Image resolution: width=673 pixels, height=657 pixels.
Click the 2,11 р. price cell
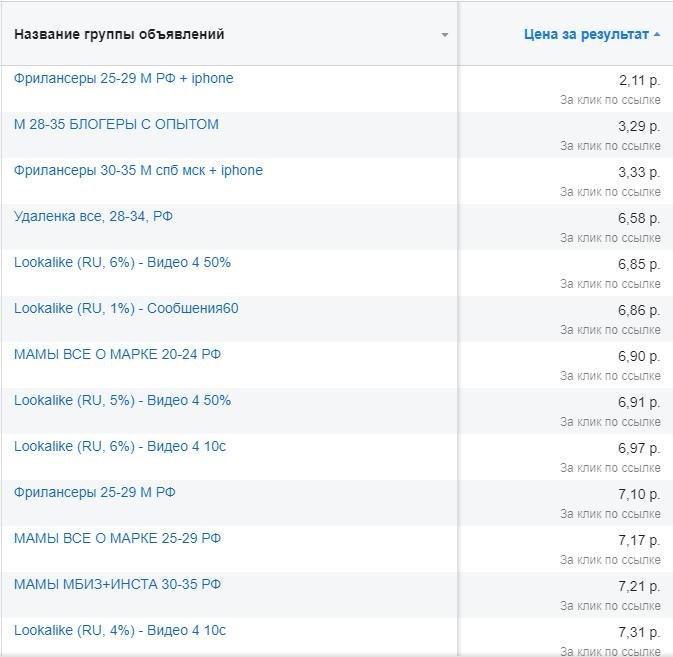click(x=639, y=80)
